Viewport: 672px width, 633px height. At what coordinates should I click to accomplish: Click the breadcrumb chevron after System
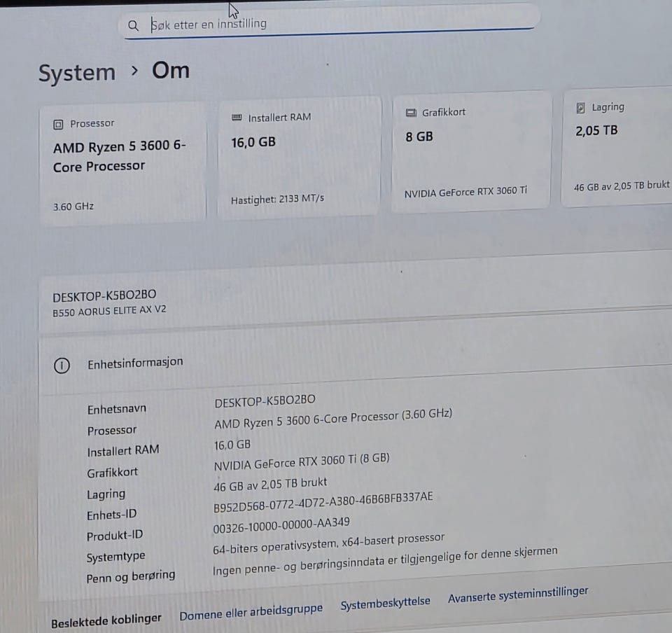tap(134, 70)
